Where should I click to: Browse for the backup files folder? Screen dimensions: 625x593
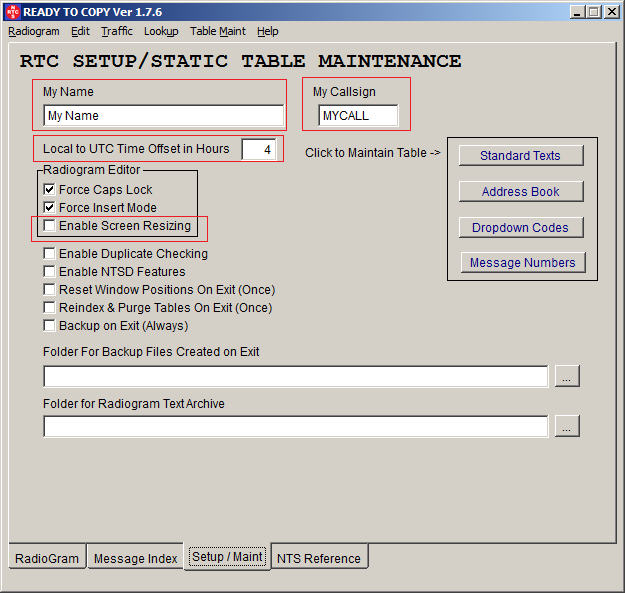(567, 376)
